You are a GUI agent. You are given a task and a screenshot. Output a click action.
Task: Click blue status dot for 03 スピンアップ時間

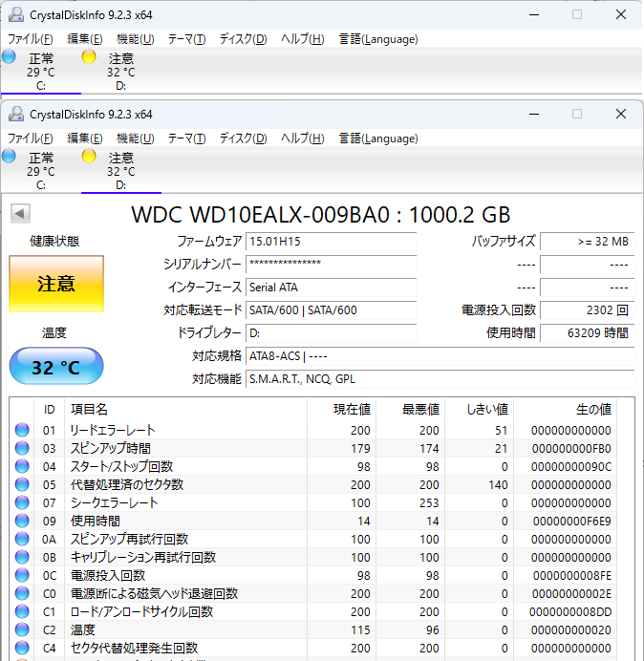[x=22, y=448]
